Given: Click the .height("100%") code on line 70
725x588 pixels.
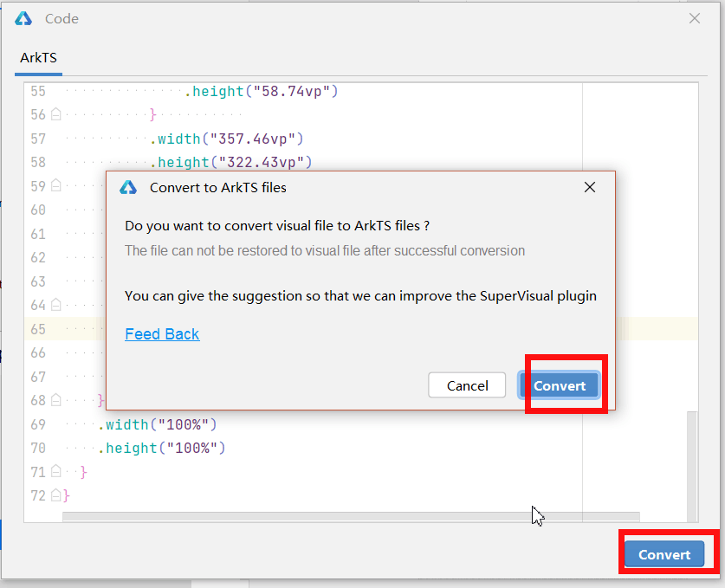Looking at the screenshot, I should point(161,448).
